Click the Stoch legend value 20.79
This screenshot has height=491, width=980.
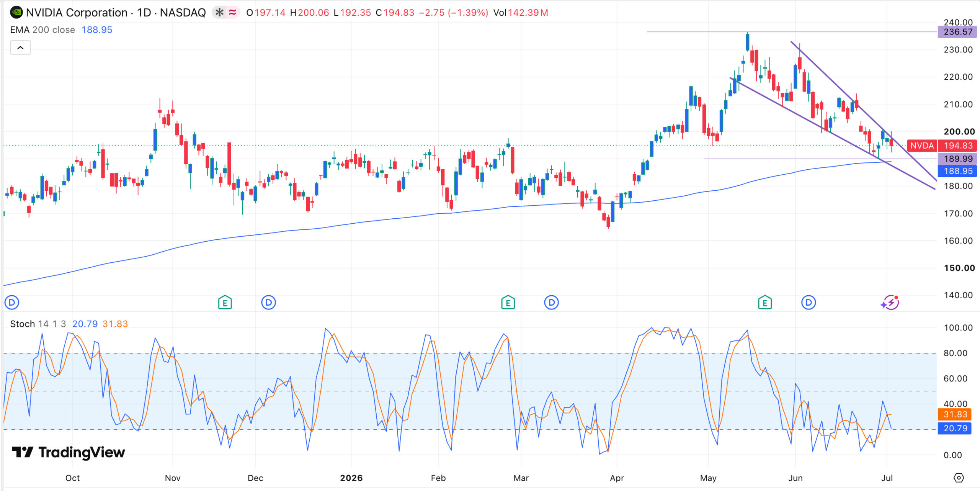coord(85,324)
